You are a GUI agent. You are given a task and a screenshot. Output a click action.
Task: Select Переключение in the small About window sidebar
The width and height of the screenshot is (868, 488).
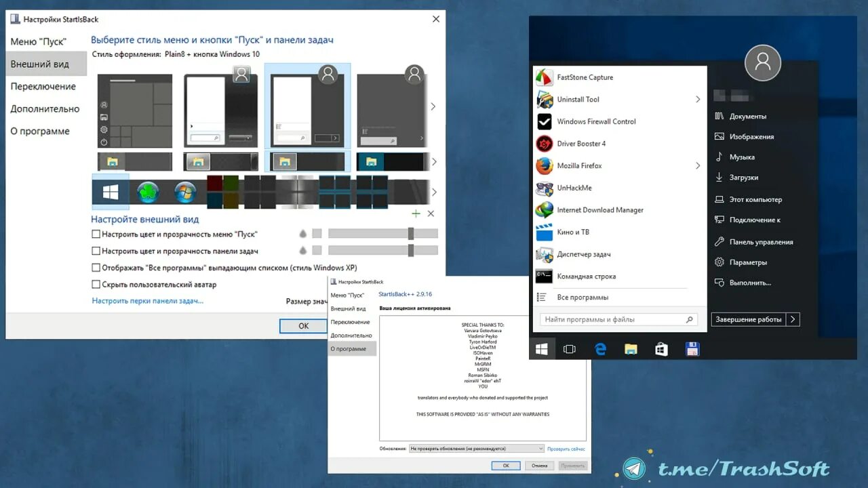[352, 322]
